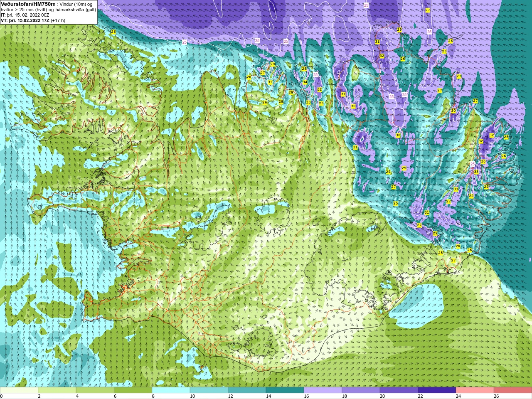Click the "24" tick on legend scale
This screenshot has width=532, height=399.
click(458, 396)
